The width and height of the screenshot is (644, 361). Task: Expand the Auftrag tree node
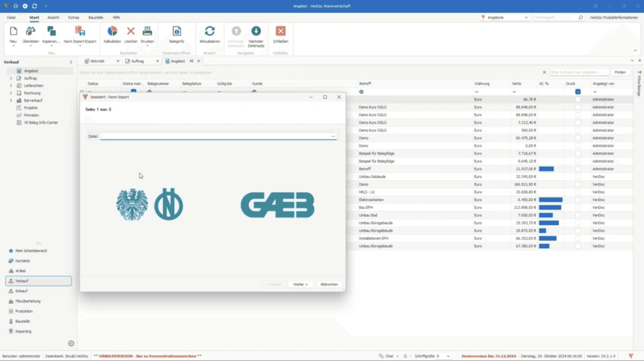[11, 78]
